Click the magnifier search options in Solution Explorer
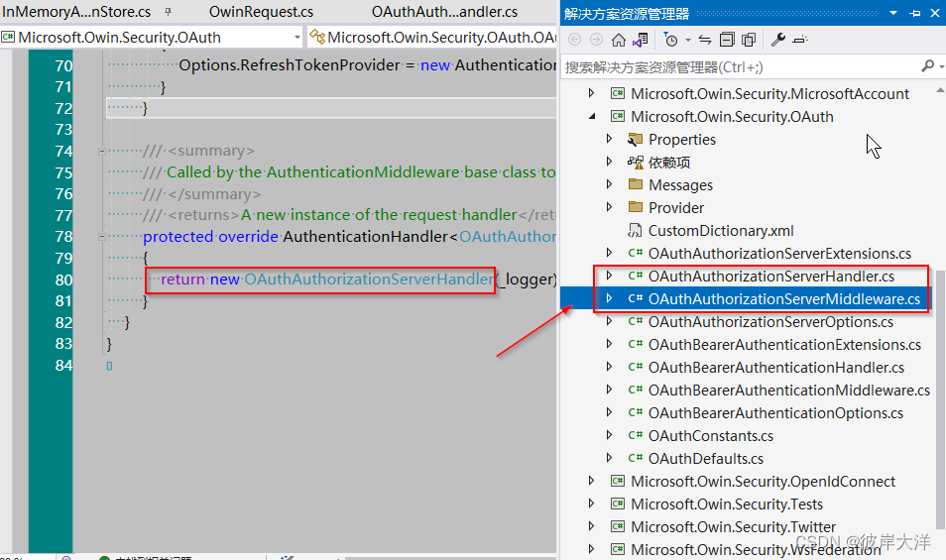 928,66
